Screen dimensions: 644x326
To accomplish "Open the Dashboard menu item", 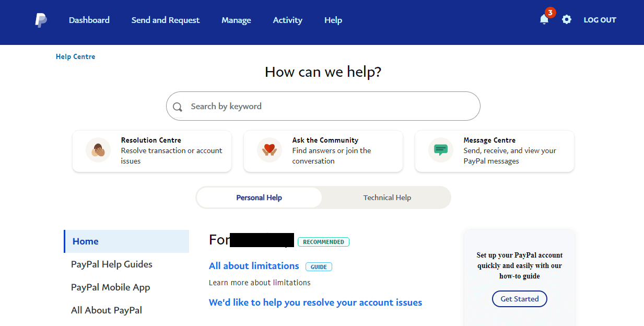I will pyautogui.click(x=89, y=20).
